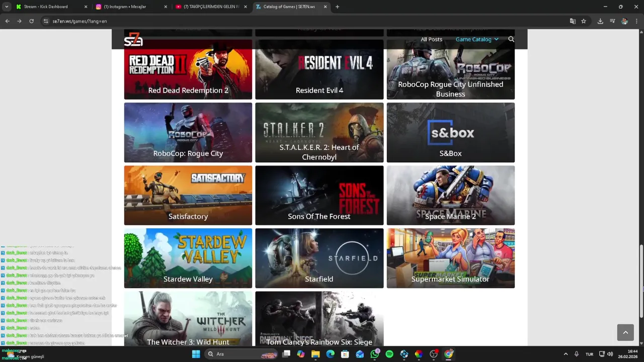This screenshot has width=644, height=362.
Task: Open WhatsApp from the taskbar
Action: click(375, 354)
